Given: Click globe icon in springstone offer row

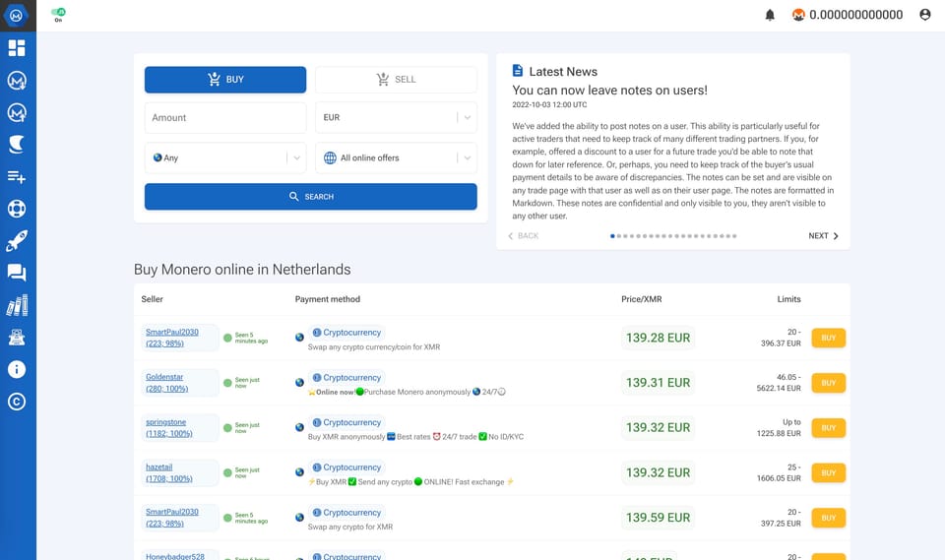Looking at the screenshot, I should pos(299,427).
